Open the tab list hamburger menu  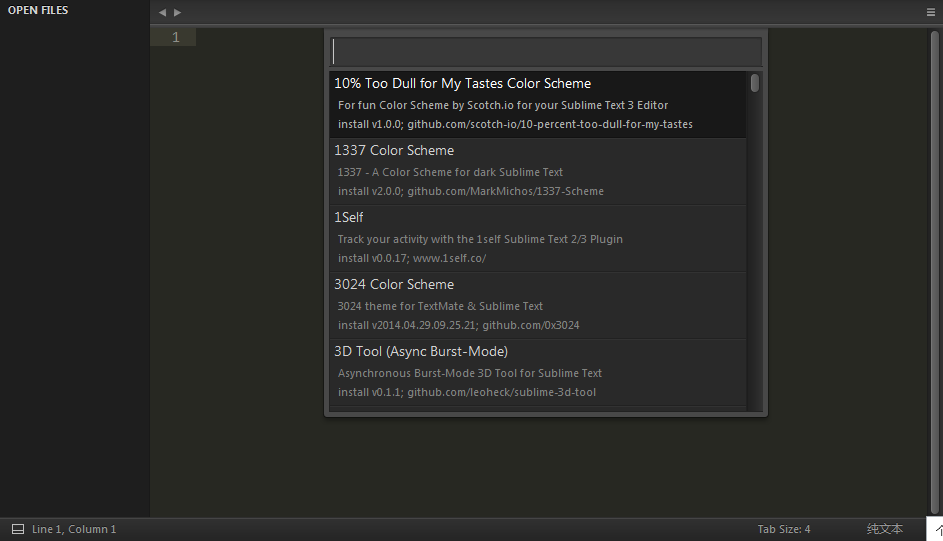(931, 12)
